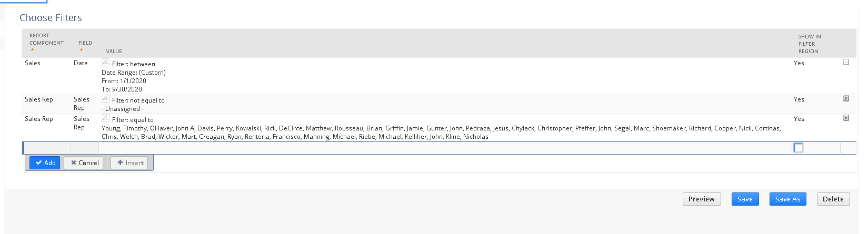Delete the report
868x234 pixels.
(x=833, y=199)
